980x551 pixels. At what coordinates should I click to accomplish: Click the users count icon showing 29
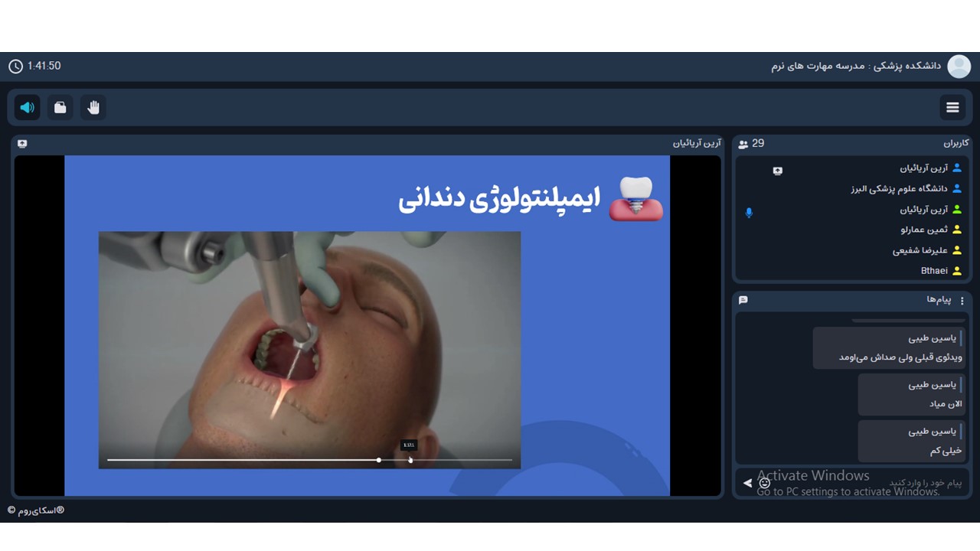[743, 144]
